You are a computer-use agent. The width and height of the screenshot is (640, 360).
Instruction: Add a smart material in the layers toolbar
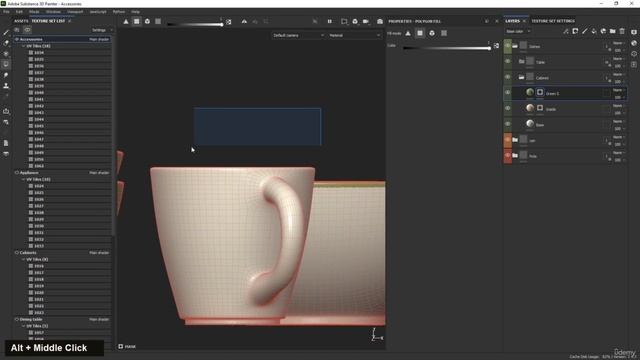click(603, 31)
